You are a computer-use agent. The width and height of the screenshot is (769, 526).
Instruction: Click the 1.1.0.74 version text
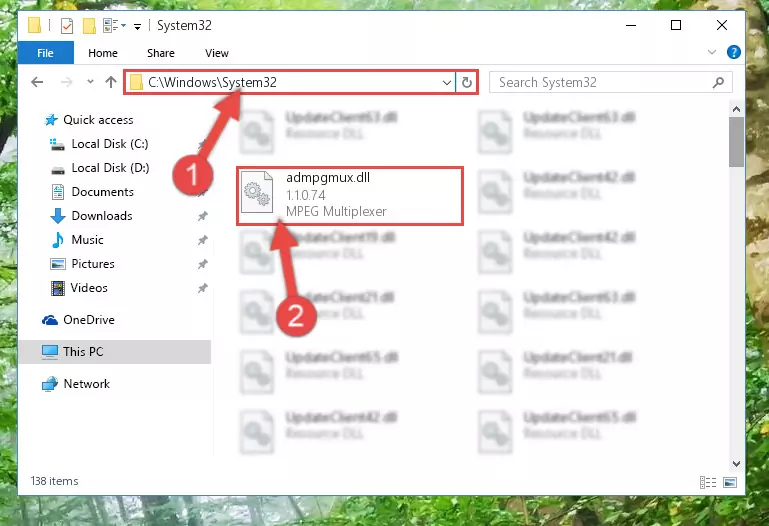point(306,195)
